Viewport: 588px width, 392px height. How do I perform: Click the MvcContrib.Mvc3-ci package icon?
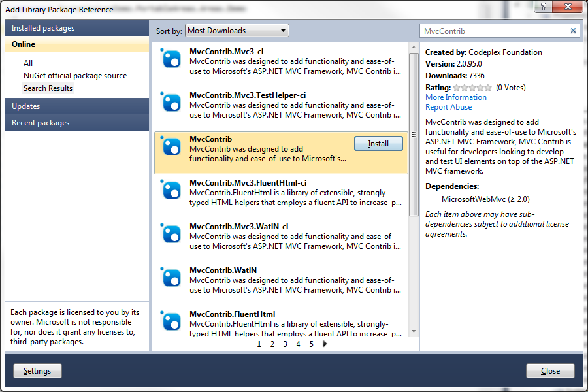pos(171,59)
